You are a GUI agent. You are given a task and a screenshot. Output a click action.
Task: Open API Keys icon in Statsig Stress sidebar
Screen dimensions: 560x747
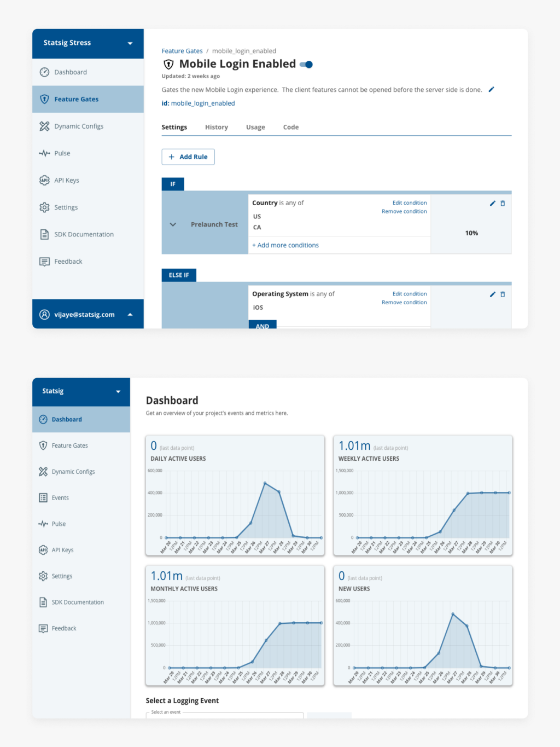(44, 180)
